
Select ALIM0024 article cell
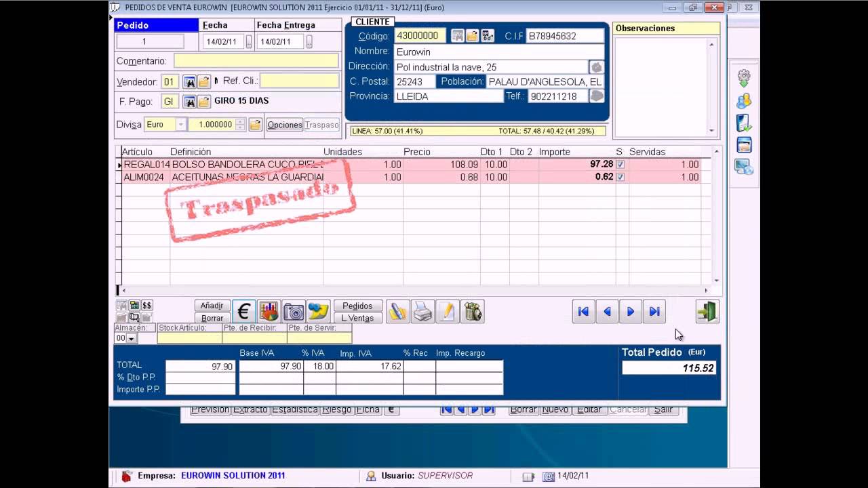click(x=145, y=177)
